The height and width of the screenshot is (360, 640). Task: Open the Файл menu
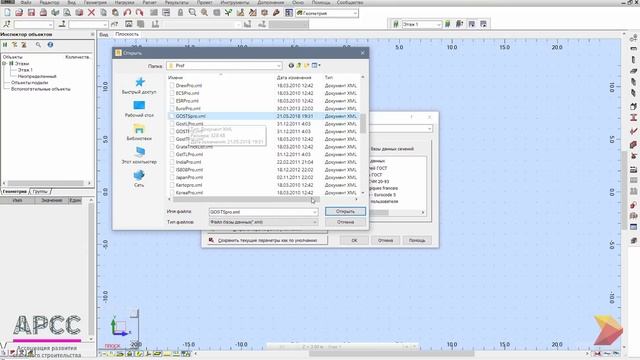(26, 2)
